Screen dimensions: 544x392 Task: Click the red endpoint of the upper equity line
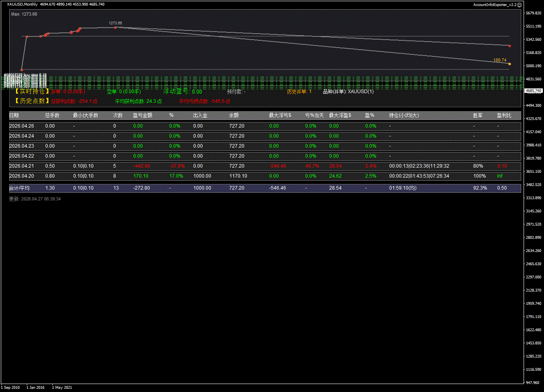510,46
